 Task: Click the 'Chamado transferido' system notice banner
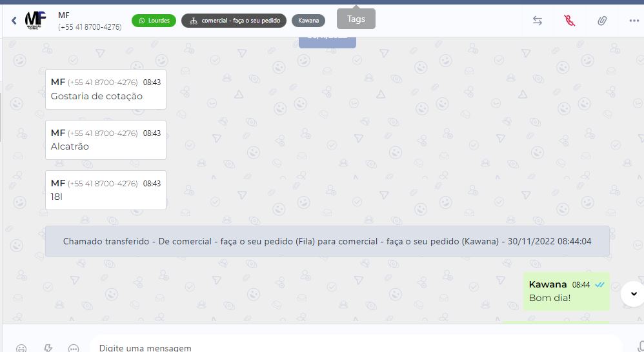tap(327, 241)
